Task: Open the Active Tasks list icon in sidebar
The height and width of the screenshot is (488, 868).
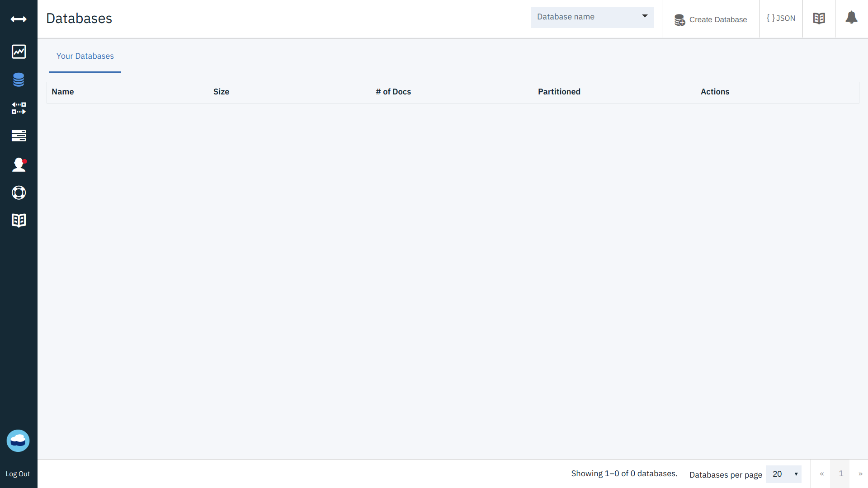Action: tap(19, 136)
